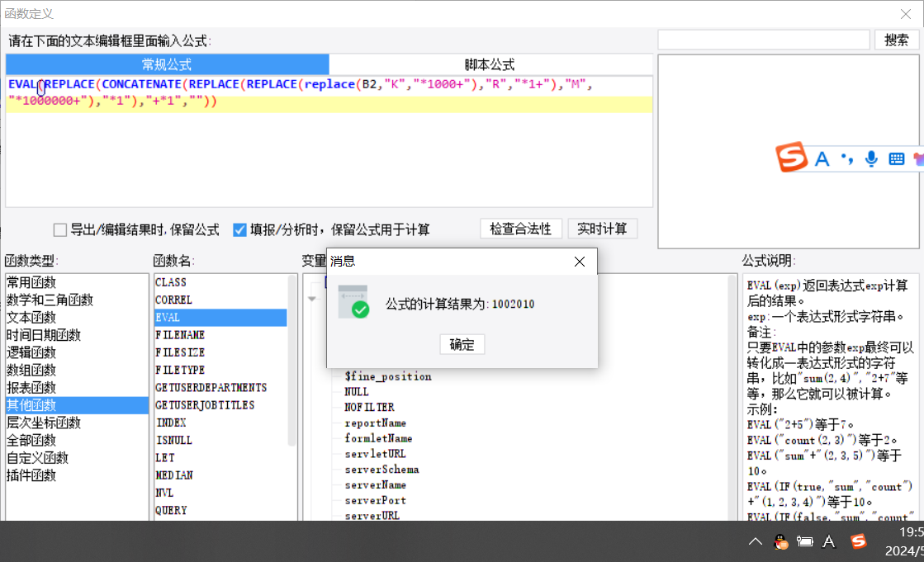Select formletName variable
Screen dimensions: 924x562
click(x=378, y=438)
